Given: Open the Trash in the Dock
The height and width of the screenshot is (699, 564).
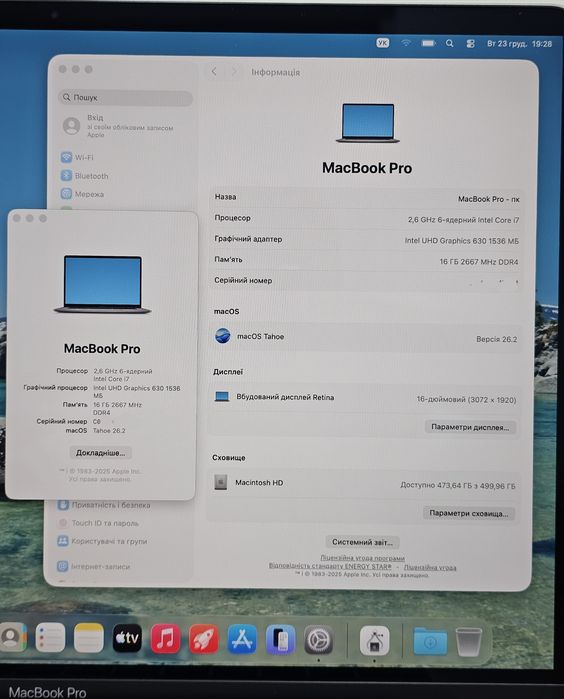Looking at the screenshot, I should coord(469,642).
